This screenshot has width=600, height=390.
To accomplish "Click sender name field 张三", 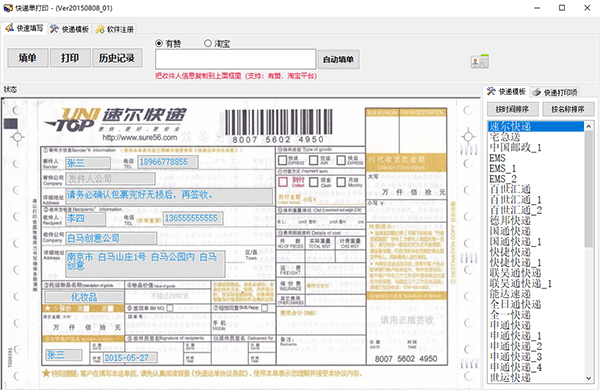I will coord(88,163).
